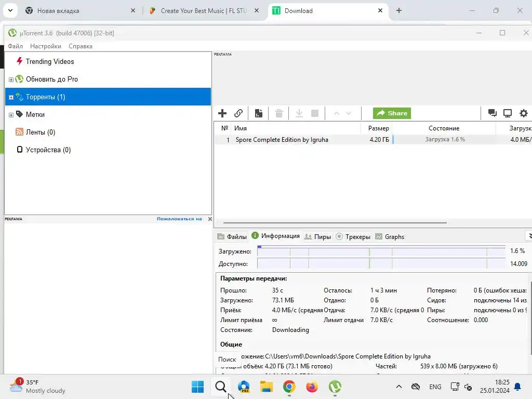The image size is (532, 399).
Task: Open Google Chrome from taskbar
Action: (x=289, y=387)
